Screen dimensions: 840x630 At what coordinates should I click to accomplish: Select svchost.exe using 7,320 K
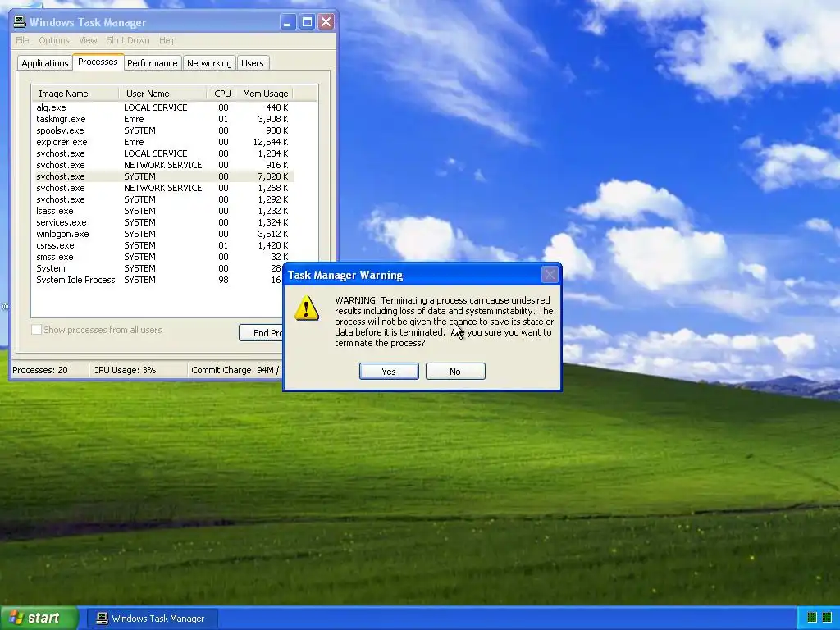(x=162, y=176)
